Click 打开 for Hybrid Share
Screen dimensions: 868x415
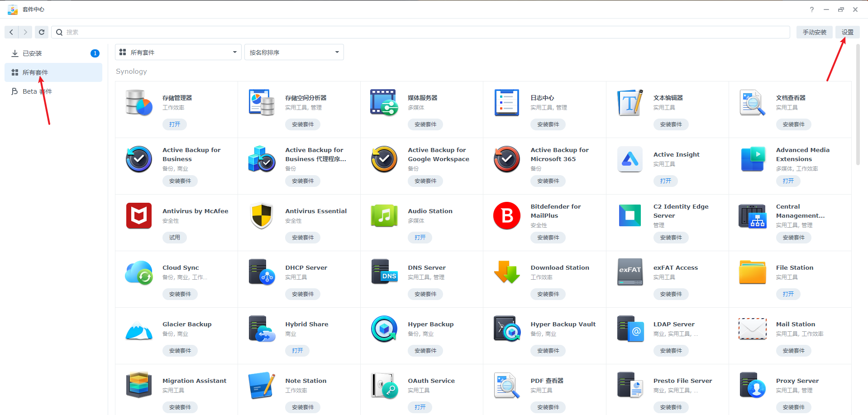tap(297, 351)
